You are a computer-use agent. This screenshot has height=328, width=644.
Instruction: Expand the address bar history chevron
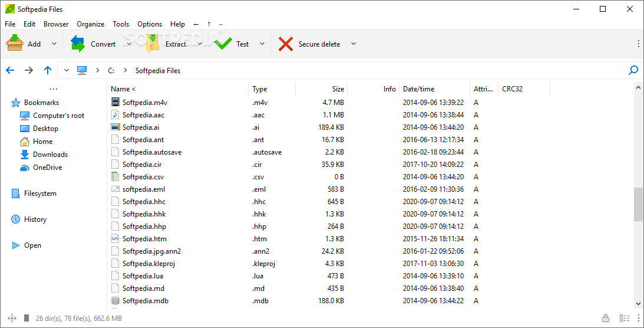click(66, 70)
